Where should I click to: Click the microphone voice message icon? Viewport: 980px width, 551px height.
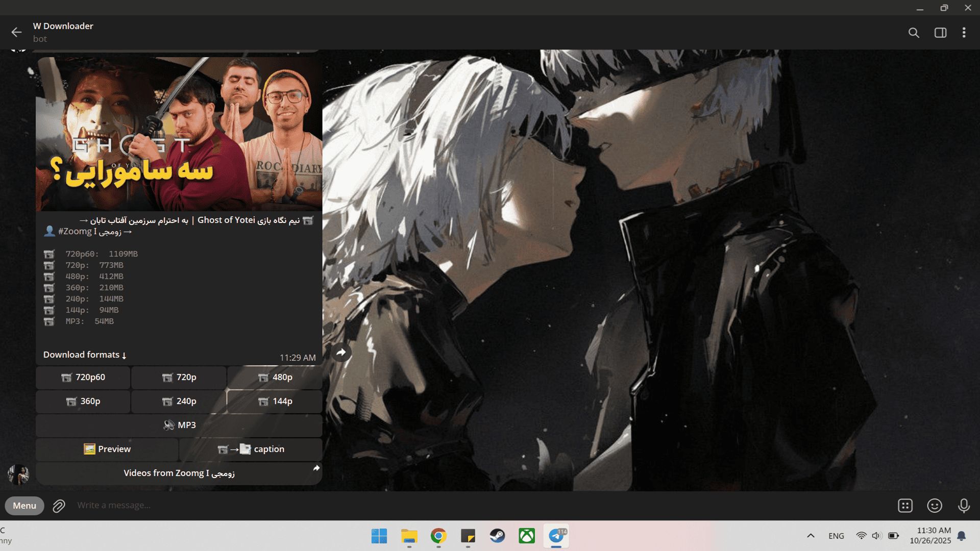click(964, 506)
